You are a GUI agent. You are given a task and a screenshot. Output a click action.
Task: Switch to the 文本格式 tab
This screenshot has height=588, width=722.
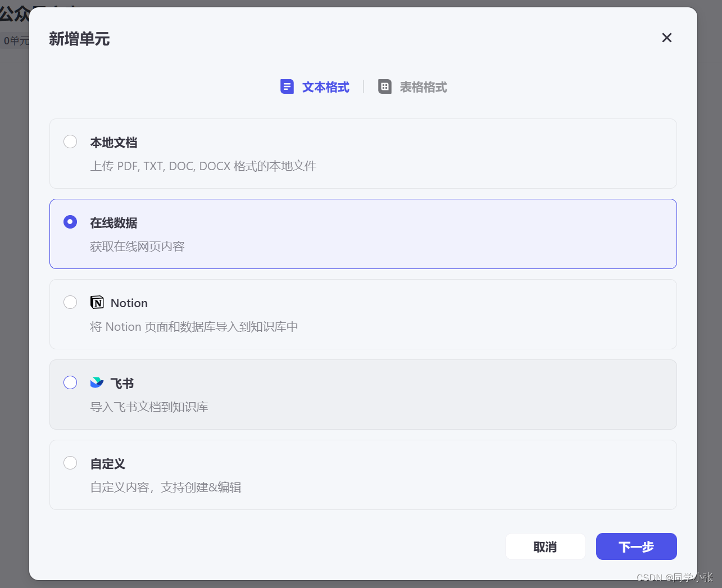click(315, 87)
